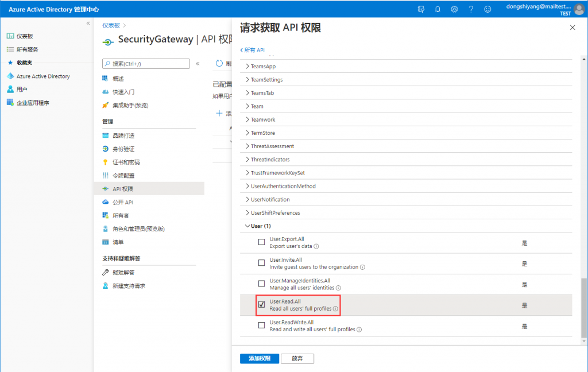Click the plus icon to add permission
Screen dimensions: 588x372
coord(219,113)
